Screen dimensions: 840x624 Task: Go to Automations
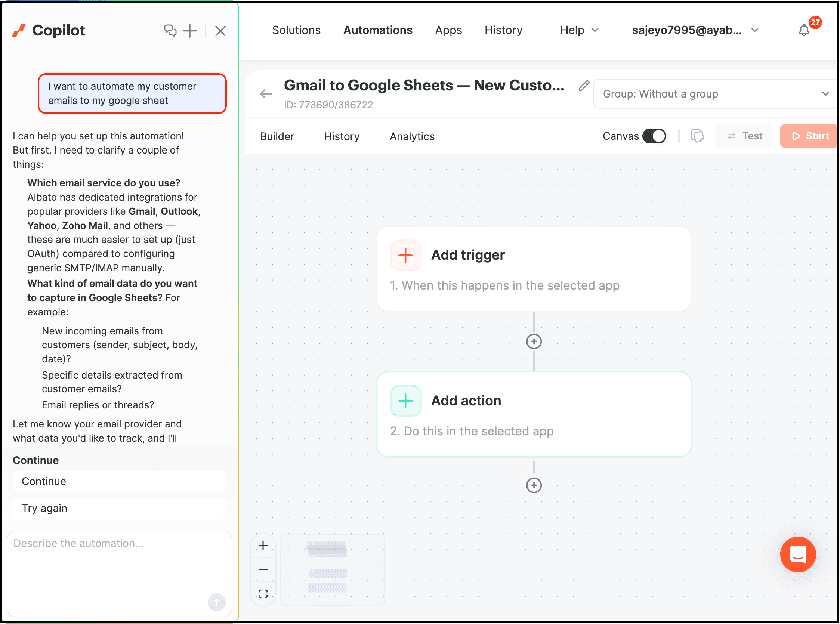click(378, 30)
